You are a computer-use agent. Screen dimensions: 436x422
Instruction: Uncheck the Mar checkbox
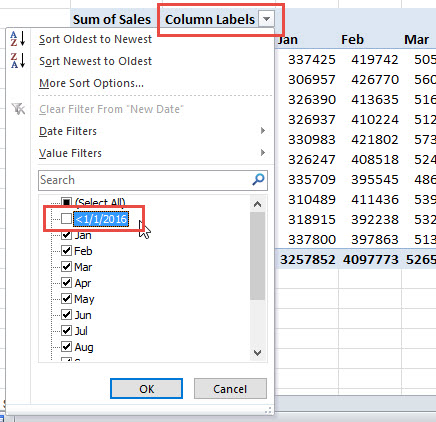pyautogui.click(x=66, y=266)
